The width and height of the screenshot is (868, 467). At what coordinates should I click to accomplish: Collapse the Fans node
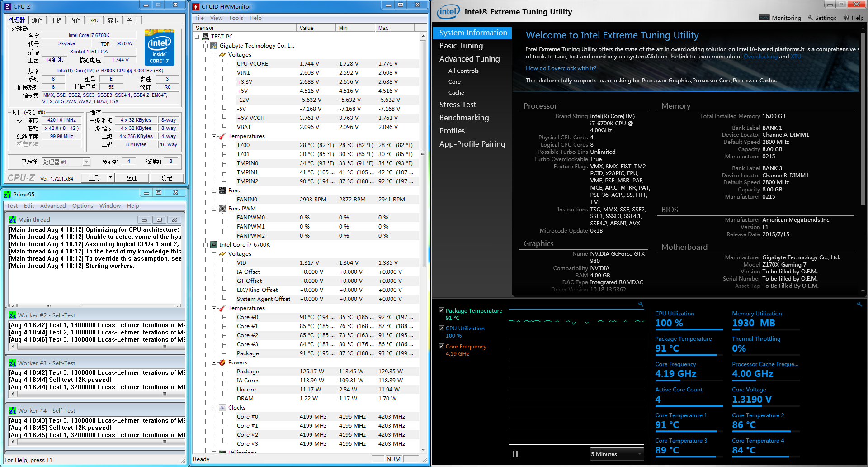(214, 191)
